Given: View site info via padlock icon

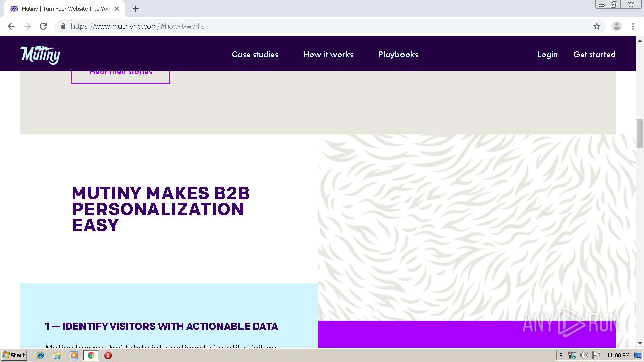Looking at the screenshot, I should (63, 26).
